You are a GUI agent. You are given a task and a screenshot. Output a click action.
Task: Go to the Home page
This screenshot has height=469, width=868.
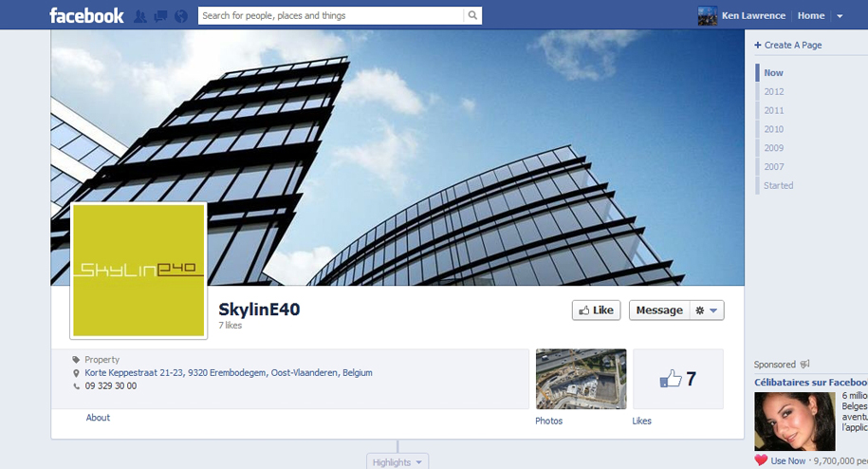(x=811, y=15)
